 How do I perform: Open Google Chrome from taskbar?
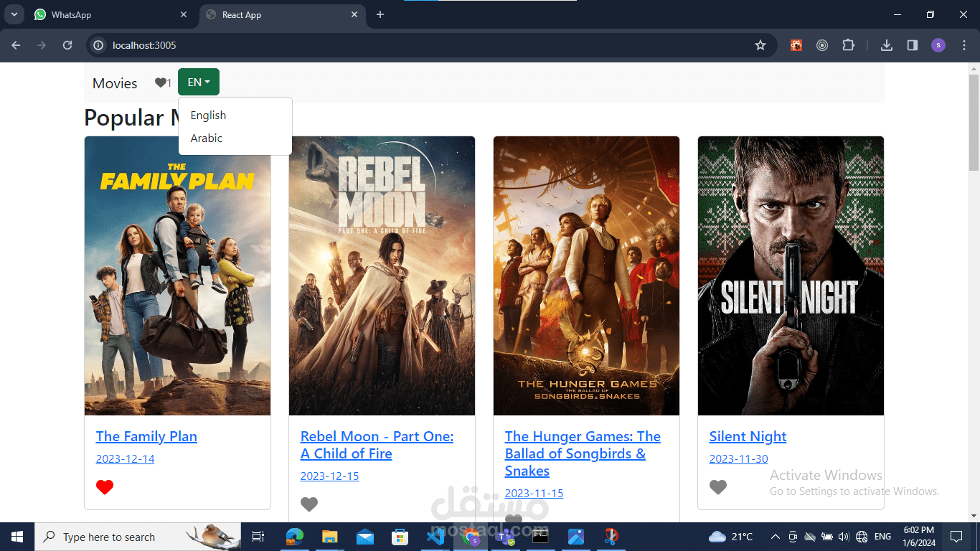[471, 537]
